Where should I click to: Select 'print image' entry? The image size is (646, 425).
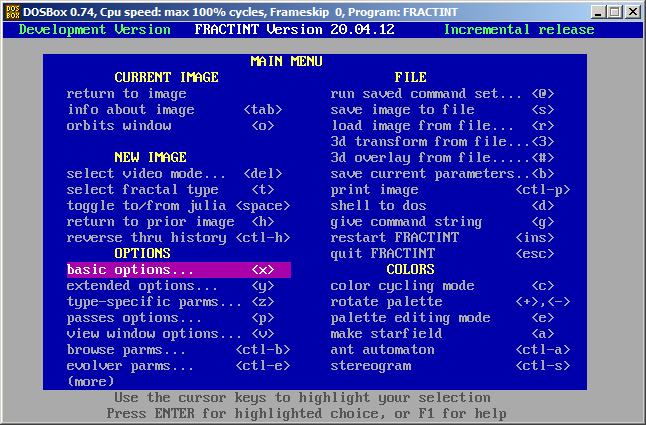pyautogui.click(x=450, y=190)
